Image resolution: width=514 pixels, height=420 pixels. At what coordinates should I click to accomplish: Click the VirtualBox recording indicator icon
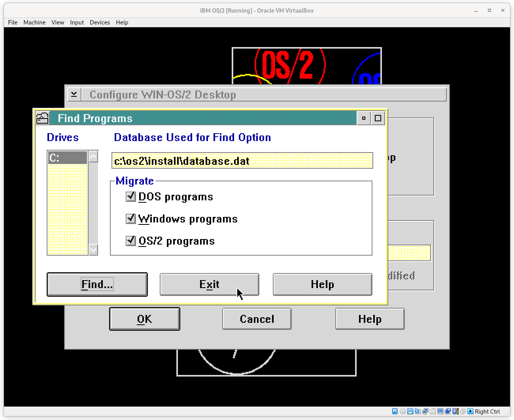click(448, 411)
